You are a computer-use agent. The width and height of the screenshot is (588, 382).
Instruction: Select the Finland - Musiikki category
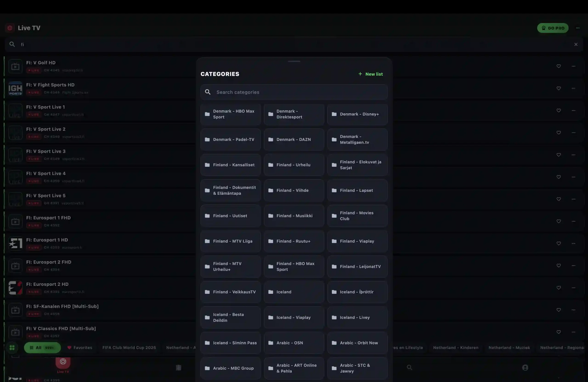(x=294, y=216)
